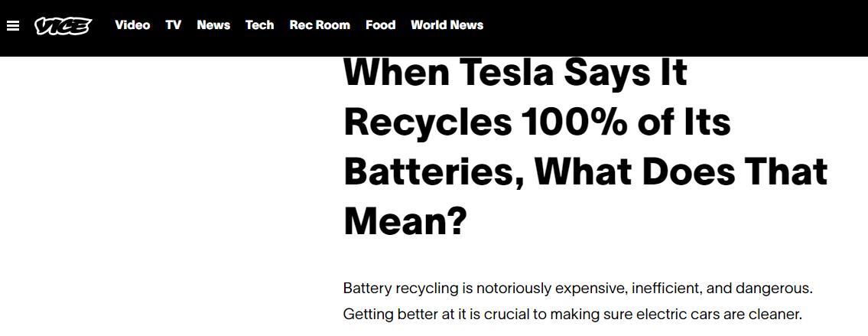Click the sentence starting "Getting better at it"
This screenshot has width=868, height=336.
(571, 314)
